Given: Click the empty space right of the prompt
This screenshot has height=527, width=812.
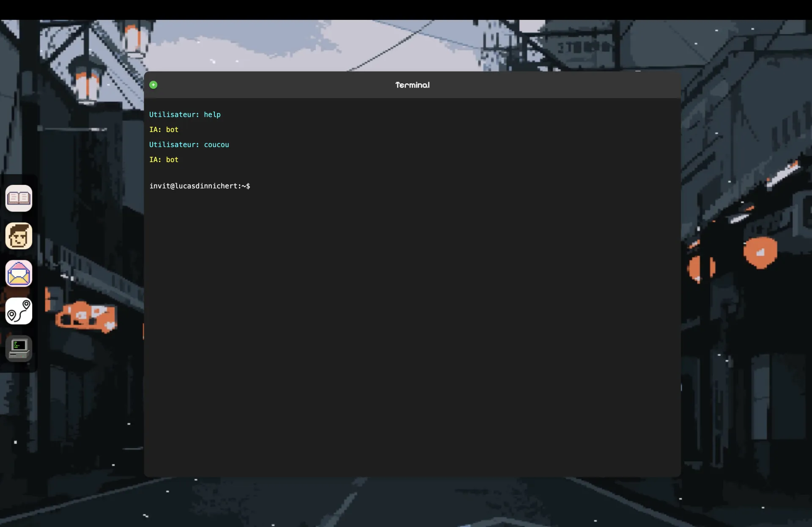Looking at the screenshot, I should coord(465,186).
